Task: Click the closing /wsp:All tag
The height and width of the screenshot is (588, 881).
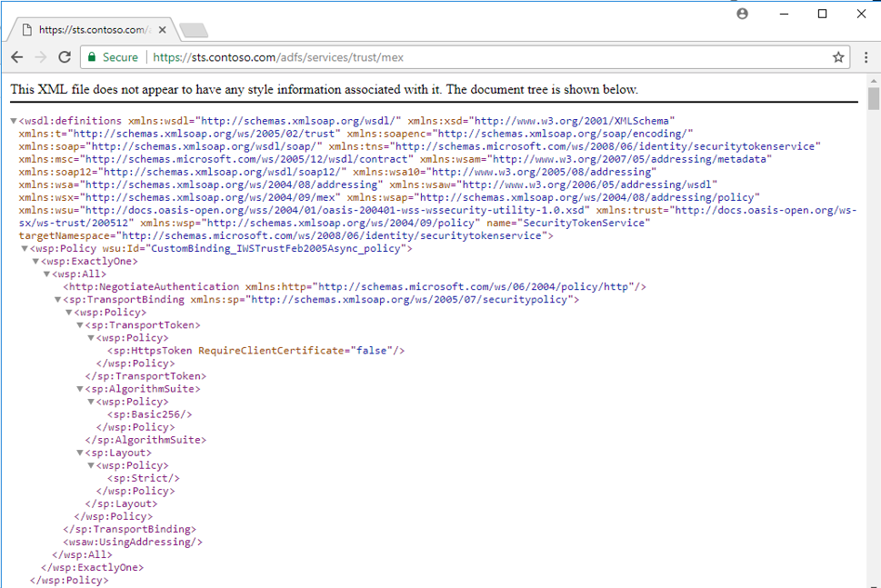Action: pos(82,555)
